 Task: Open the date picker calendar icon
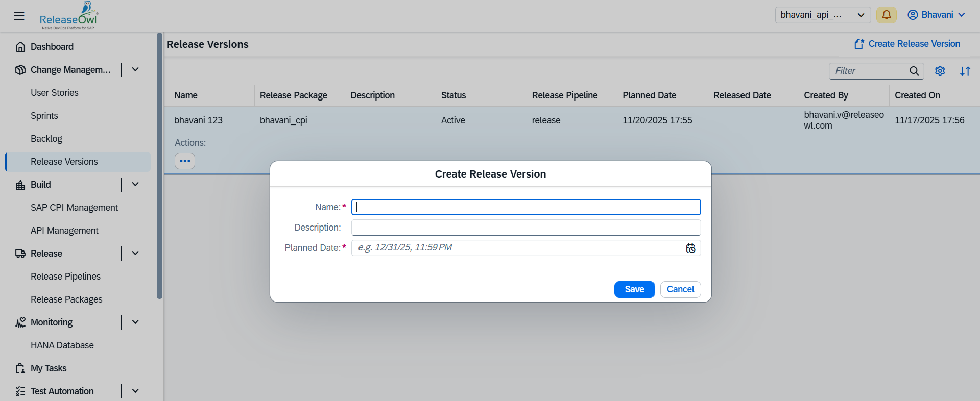coord(690,248)
